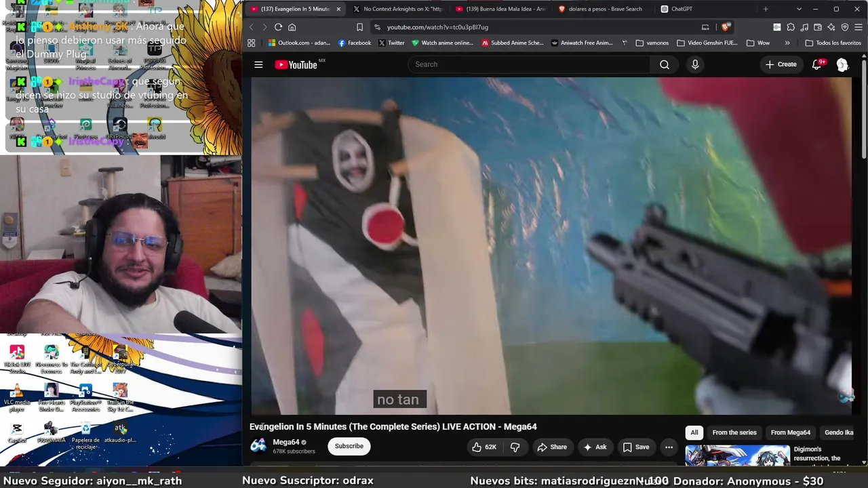The width and height of the screenshot is (868, 488).
Task: Bookmark this page with the bookmark icon
Action: coord(360,27)
